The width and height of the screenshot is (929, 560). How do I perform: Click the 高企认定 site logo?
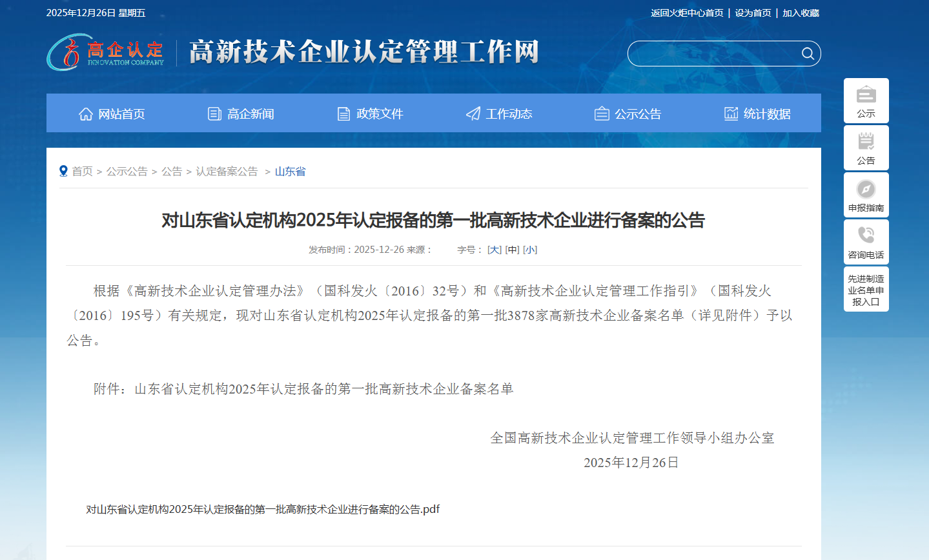coord(105,53)
